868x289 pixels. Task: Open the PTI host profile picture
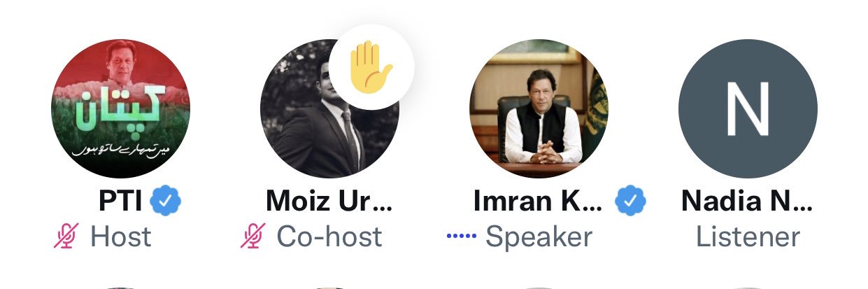click(x=120, y=108)
